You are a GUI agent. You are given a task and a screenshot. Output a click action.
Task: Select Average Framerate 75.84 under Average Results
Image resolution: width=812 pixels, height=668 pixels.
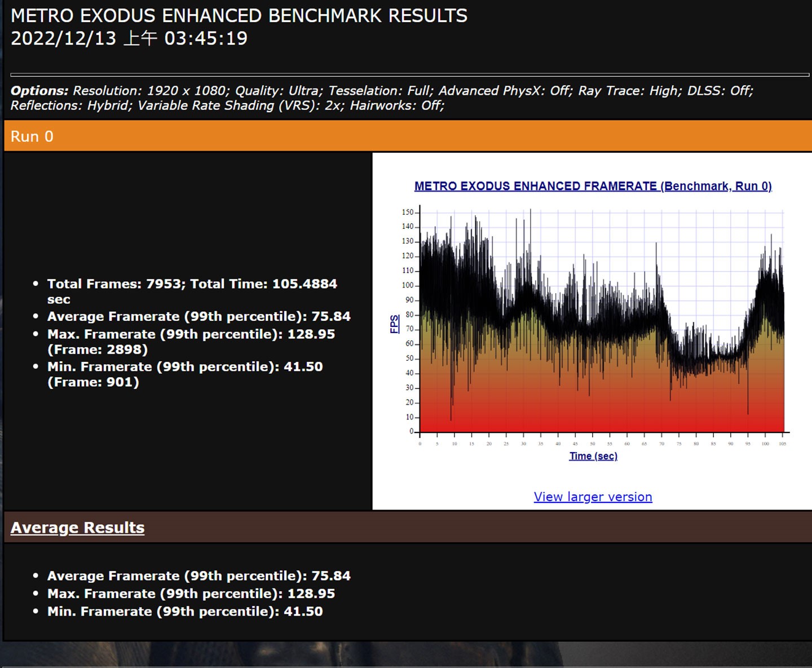pos(198,576)
